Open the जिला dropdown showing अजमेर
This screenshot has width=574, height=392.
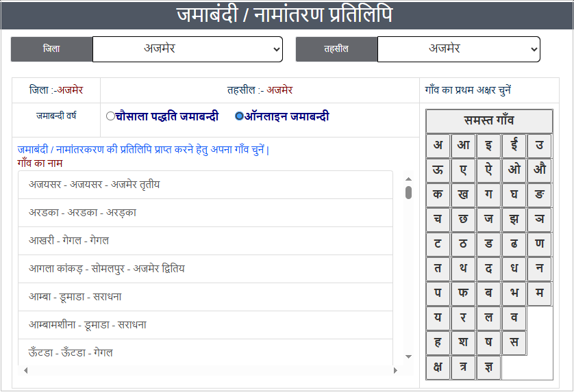click(188, 49)
